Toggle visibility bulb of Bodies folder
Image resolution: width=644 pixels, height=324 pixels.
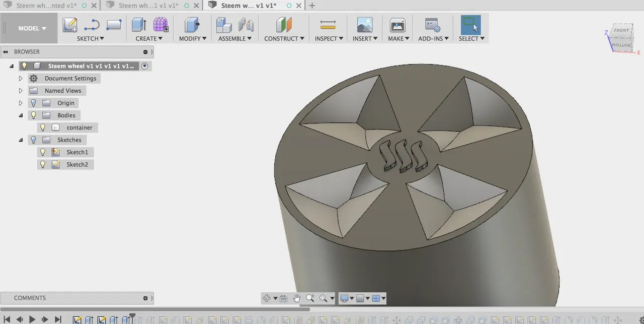coord(34,115)
